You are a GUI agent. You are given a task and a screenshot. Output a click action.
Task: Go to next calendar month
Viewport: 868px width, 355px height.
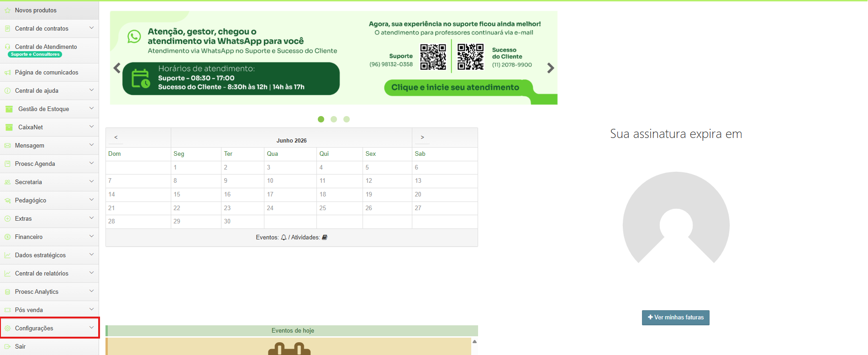(x=422, y=137)
